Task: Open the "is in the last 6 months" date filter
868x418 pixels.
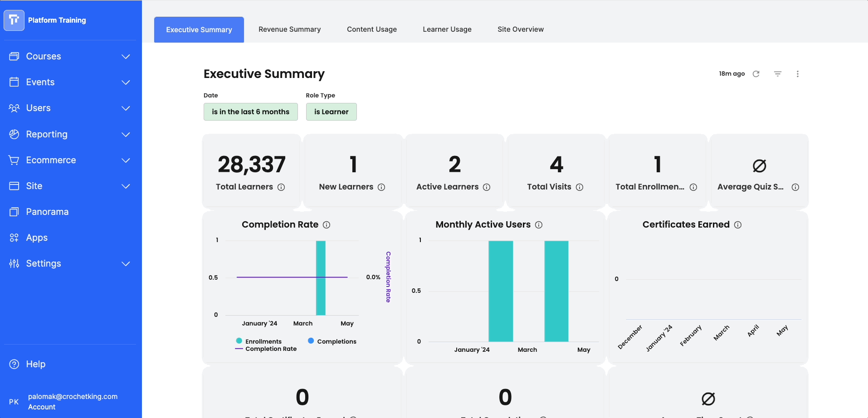Action: click(x=250, y=112)
